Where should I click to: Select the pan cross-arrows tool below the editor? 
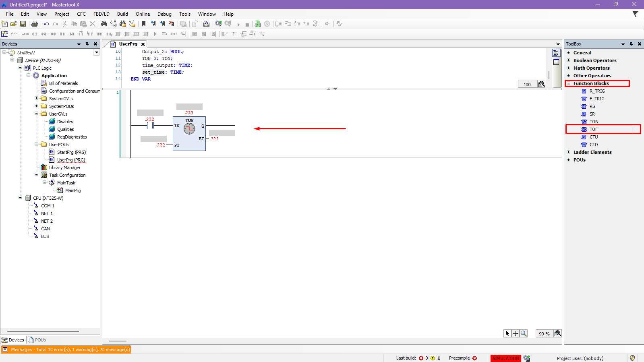[x=516, y=333]
